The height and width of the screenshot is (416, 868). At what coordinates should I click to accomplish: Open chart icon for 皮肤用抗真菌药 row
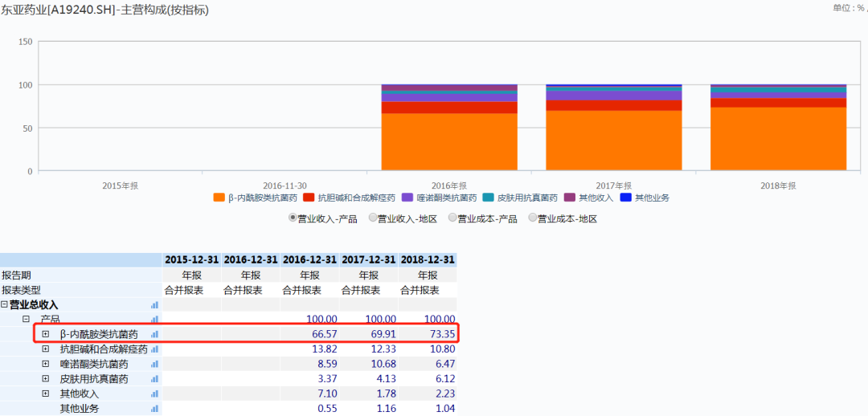pos(154,379)
